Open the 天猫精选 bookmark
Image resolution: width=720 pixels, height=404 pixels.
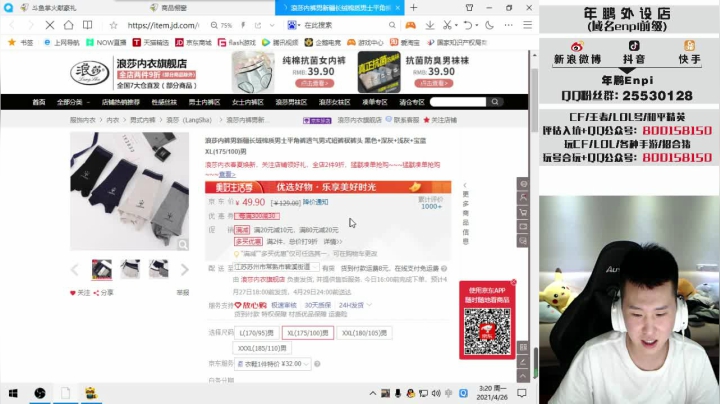point(151,42)
